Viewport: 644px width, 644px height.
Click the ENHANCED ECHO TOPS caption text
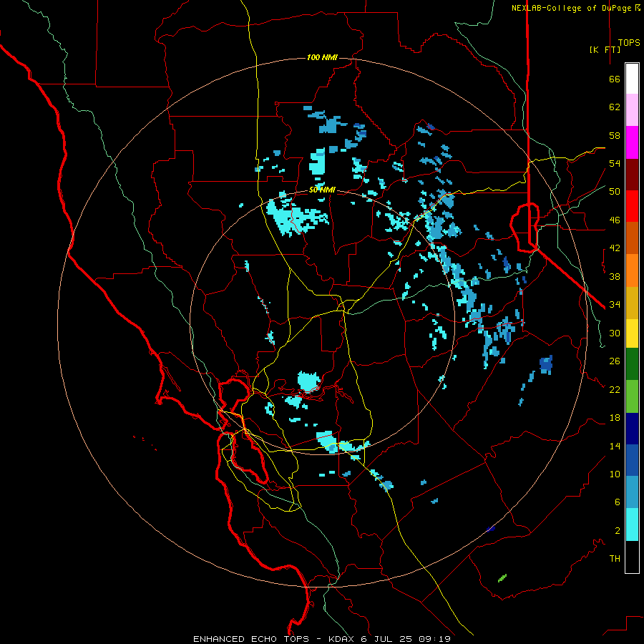pos(251,639)
